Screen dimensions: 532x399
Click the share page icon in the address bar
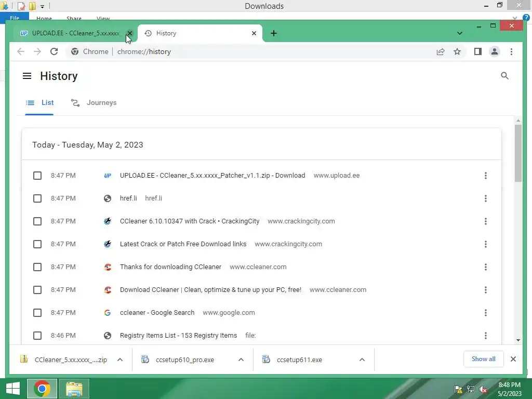tap(441, 51)
